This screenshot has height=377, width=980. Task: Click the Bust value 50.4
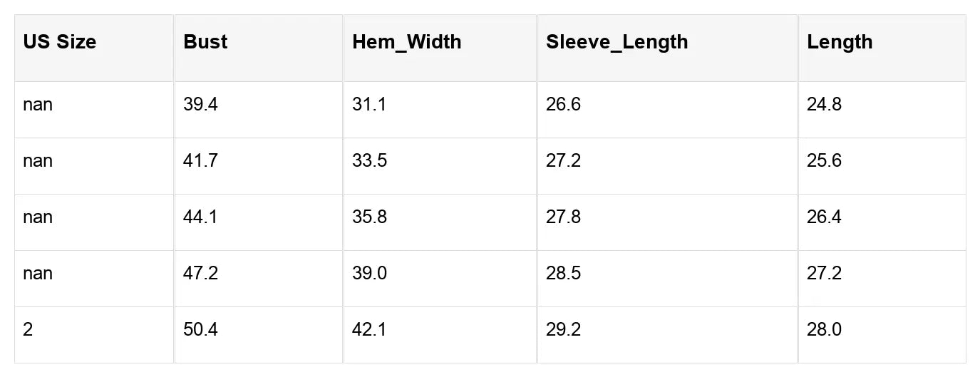pos(200,330)
